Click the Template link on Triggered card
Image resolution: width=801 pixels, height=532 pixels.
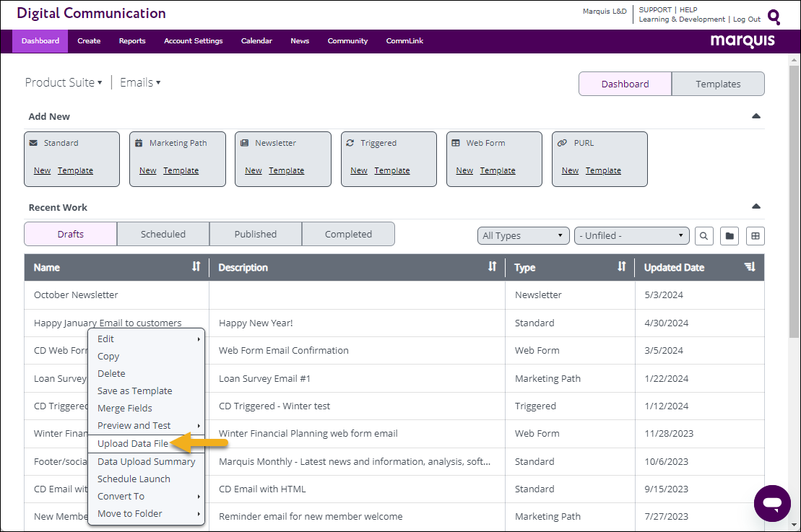(x=391, y=170)
